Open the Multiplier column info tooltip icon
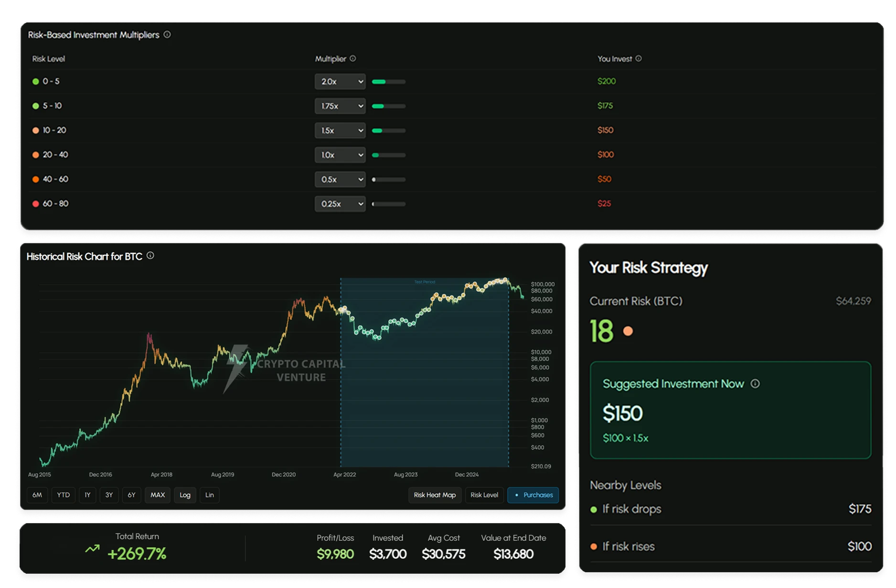 pos(353,59)
